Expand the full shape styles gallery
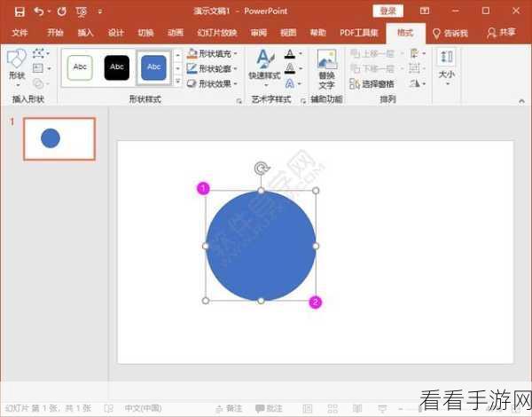Viewport: 532px width, 417px height. click(x=178, y=82)
